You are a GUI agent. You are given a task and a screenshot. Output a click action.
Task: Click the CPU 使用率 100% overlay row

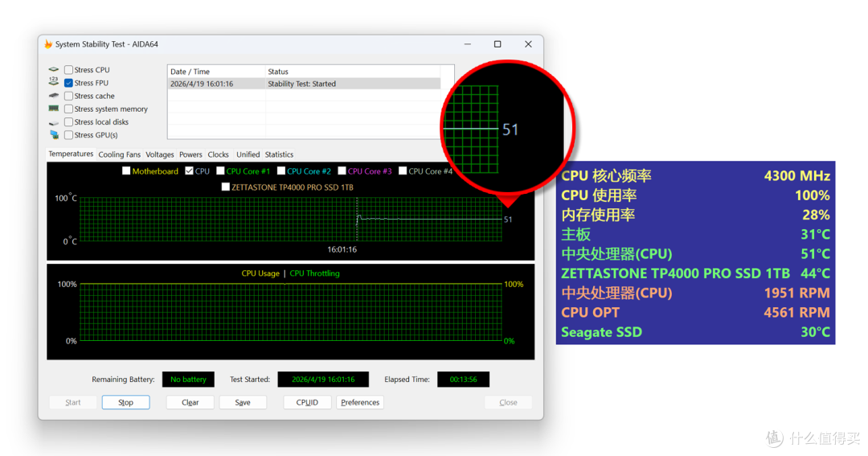(x=695, y=195)
